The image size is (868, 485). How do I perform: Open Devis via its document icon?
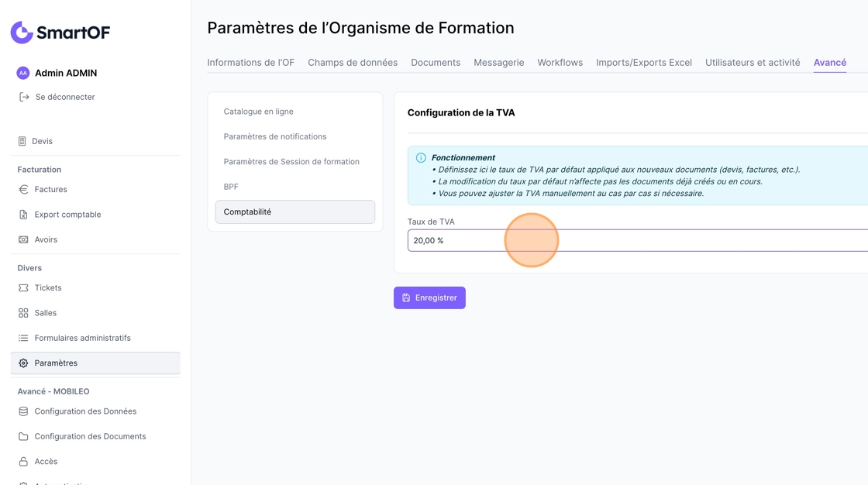pyautogui.click(x=22, y=141)
